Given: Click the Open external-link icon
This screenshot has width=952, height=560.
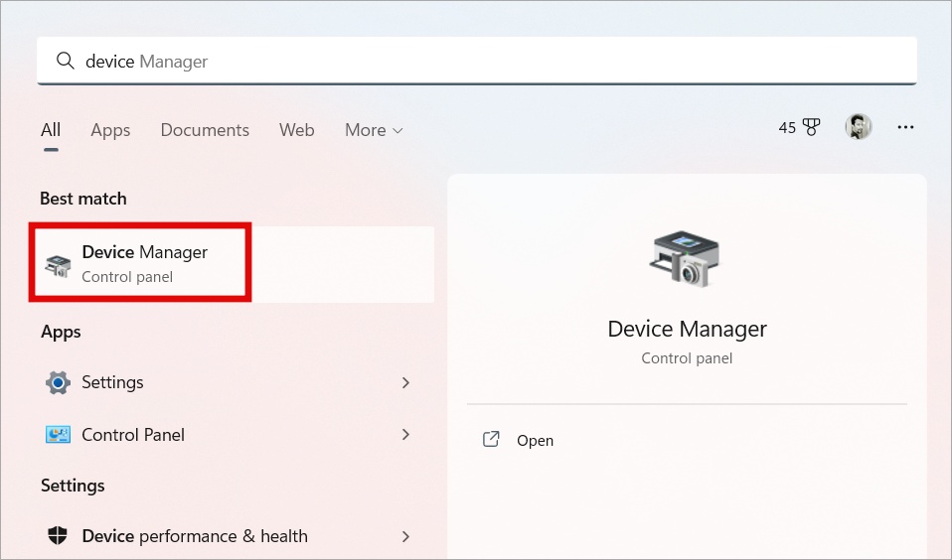Looking at the screenshot, I should pos(491,439).
